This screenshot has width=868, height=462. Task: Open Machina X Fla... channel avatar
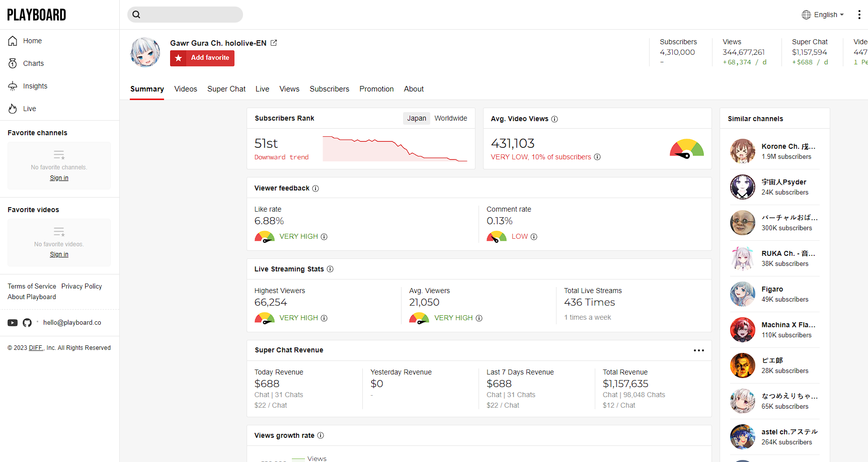[x=743, y=330]
